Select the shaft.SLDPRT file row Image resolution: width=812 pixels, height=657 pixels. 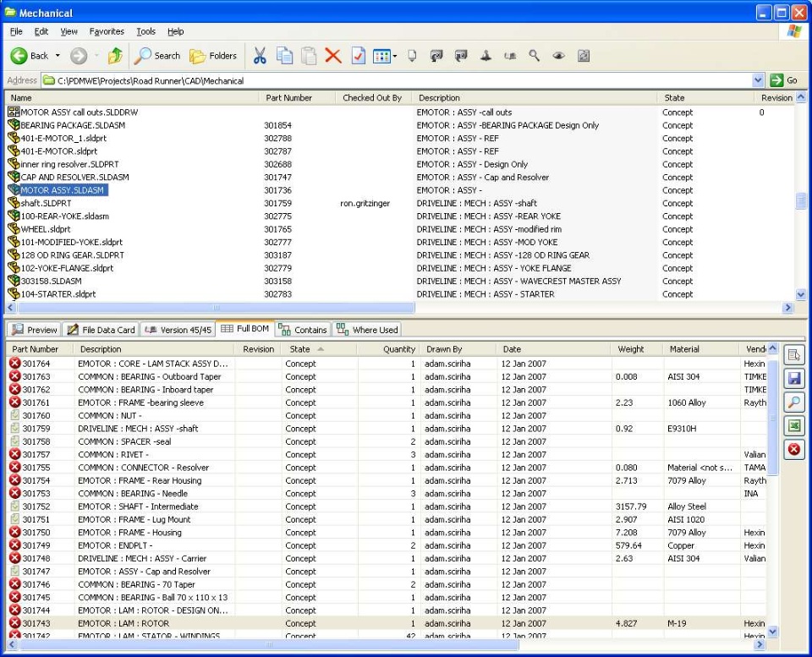46,203
